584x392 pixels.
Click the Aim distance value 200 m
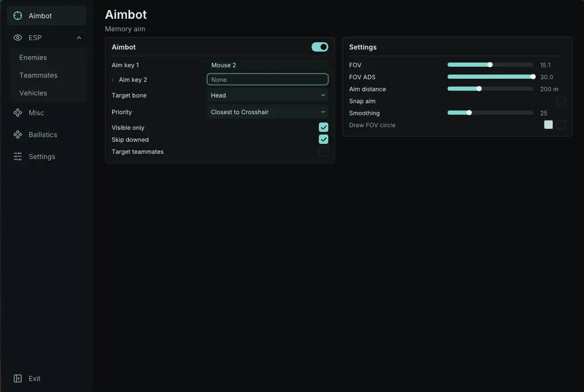pyautogui.click(x=549, y=89)
